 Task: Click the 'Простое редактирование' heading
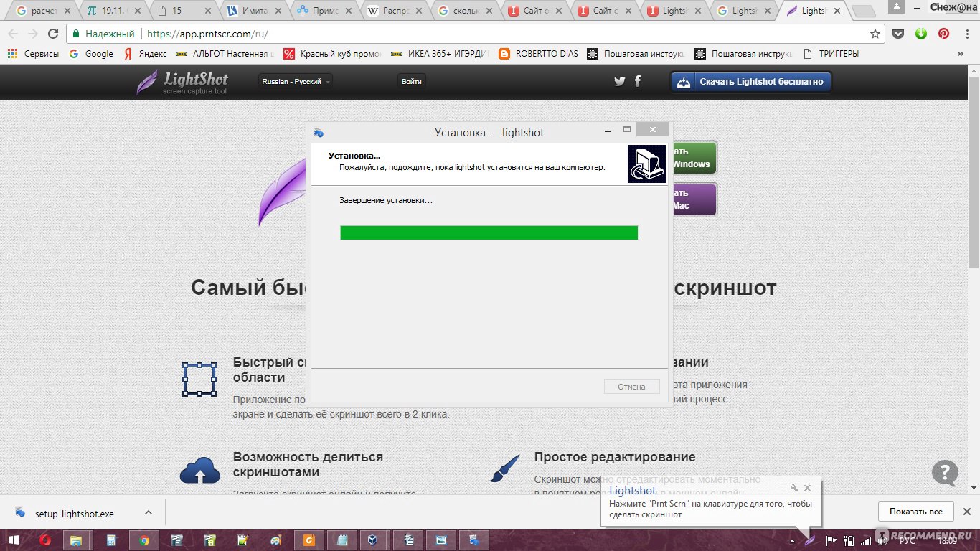click(615, 457)
